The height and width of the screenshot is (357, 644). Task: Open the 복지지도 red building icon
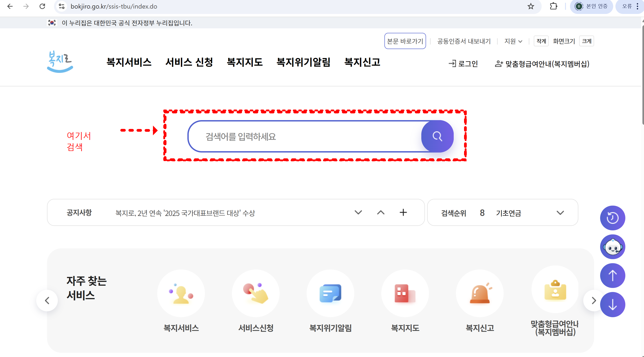(x=405, y=293)
